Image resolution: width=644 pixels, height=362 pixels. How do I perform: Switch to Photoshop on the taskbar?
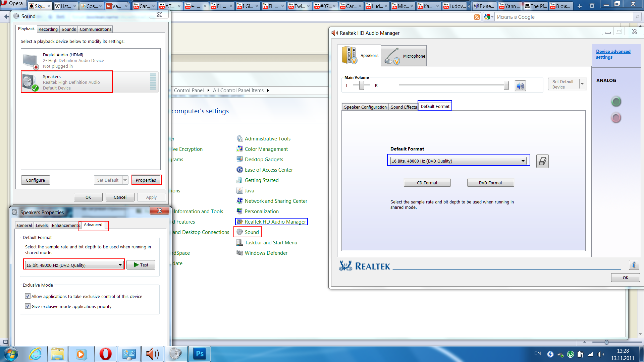[x=200, y=354]
